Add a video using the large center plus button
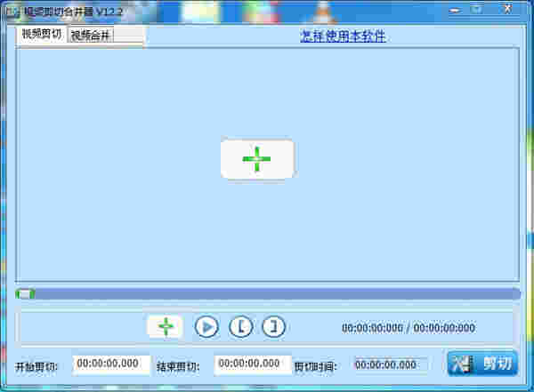Image resolution: width=534 pixels, height=392 pixels. (257, 159)
